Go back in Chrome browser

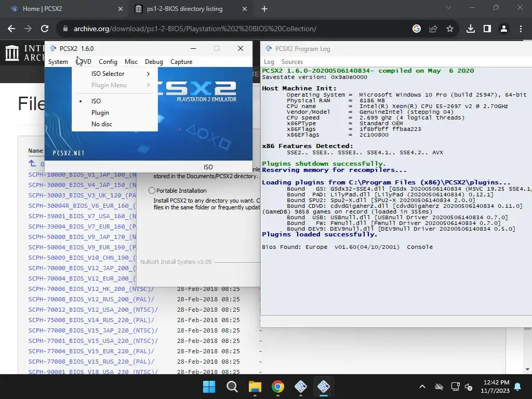coord(11,29)
